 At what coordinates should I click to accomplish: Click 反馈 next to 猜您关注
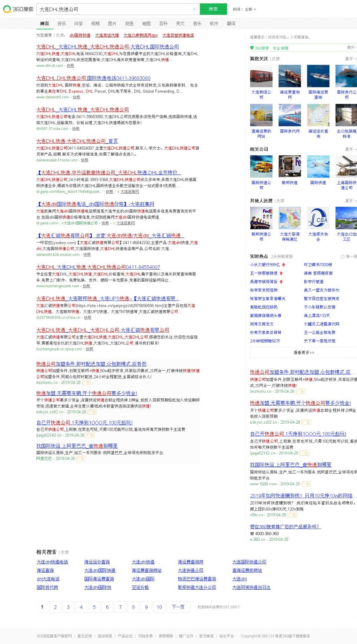tap(275, 59)
